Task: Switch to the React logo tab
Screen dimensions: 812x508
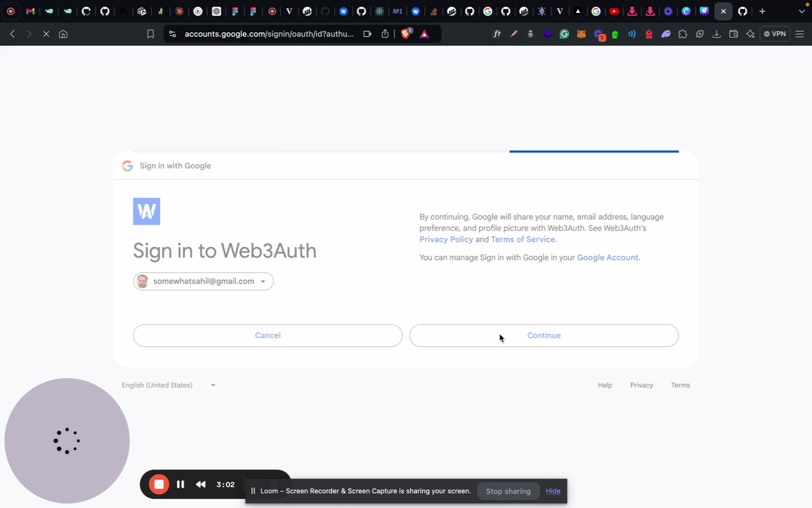Action: 379,11
